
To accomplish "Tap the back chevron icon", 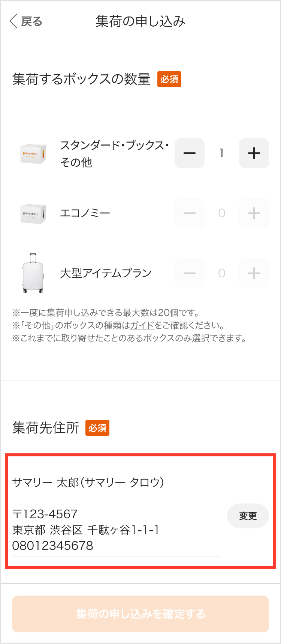I will [x=13, y=21].
